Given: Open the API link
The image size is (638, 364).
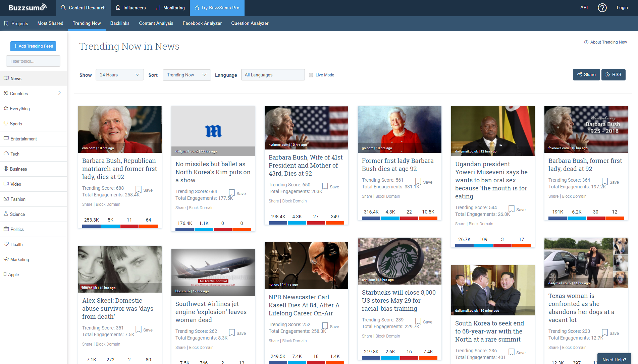Looking at the screenshot, I should (584, 7).
